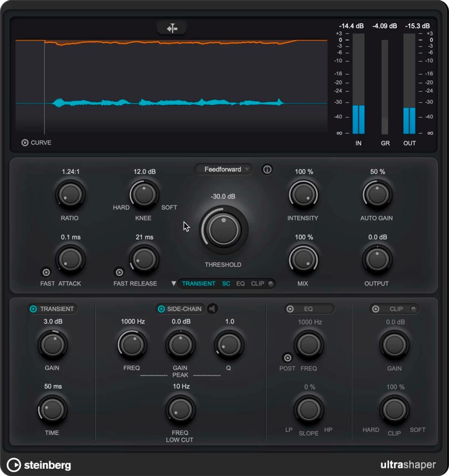Click the CLIP tab in section selector
449x476 pixels.
click(257, 284)
